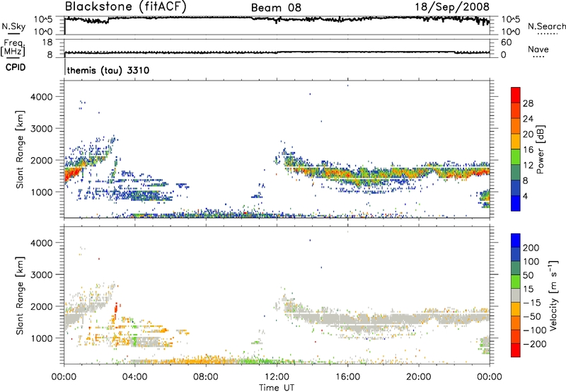Click the "12:00" time axis label
Screen dimensions: 566x392
click(x=277, y=377)
